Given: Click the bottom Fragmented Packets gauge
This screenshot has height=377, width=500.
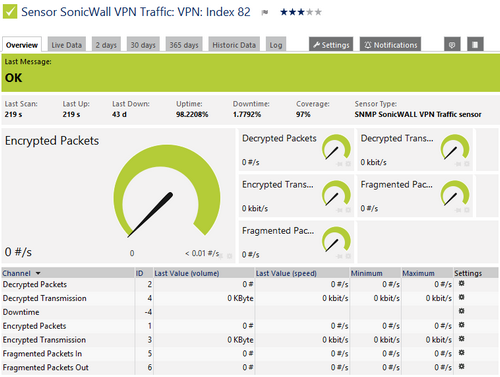Looking at the screenshot, I should (336, 240).
